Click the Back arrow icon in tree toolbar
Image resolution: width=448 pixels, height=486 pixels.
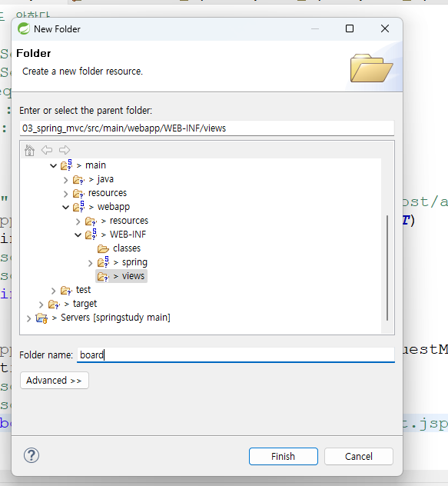tap(47, 150)
